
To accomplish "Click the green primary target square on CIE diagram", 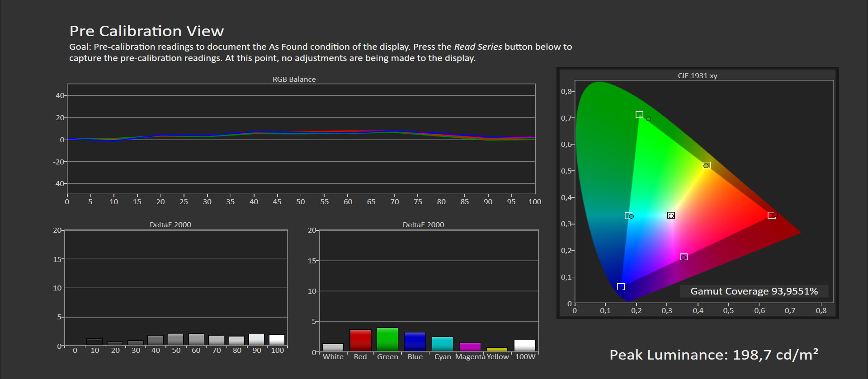I will [x=639, y=115].
